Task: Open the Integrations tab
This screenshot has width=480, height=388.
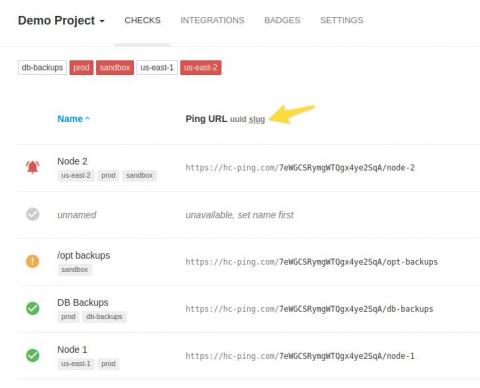Action: (x=212, y=20)
